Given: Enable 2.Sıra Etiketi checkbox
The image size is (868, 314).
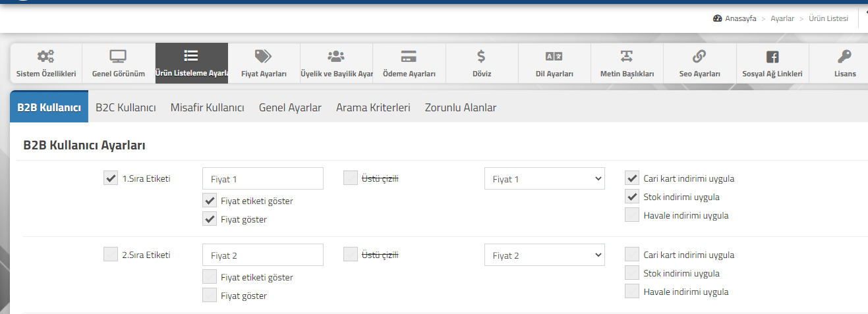Looking at the screenshot, I should point(111,254).
